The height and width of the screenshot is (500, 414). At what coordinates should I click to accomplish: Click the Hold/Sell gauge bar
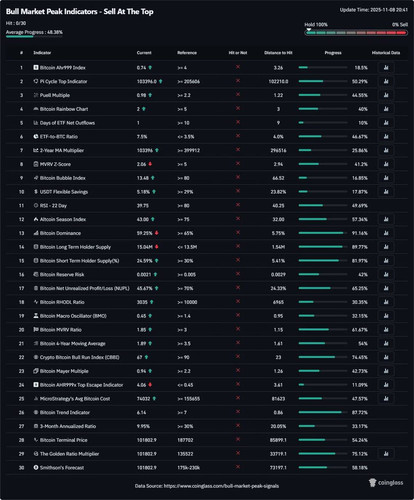(x=356, y=33)
